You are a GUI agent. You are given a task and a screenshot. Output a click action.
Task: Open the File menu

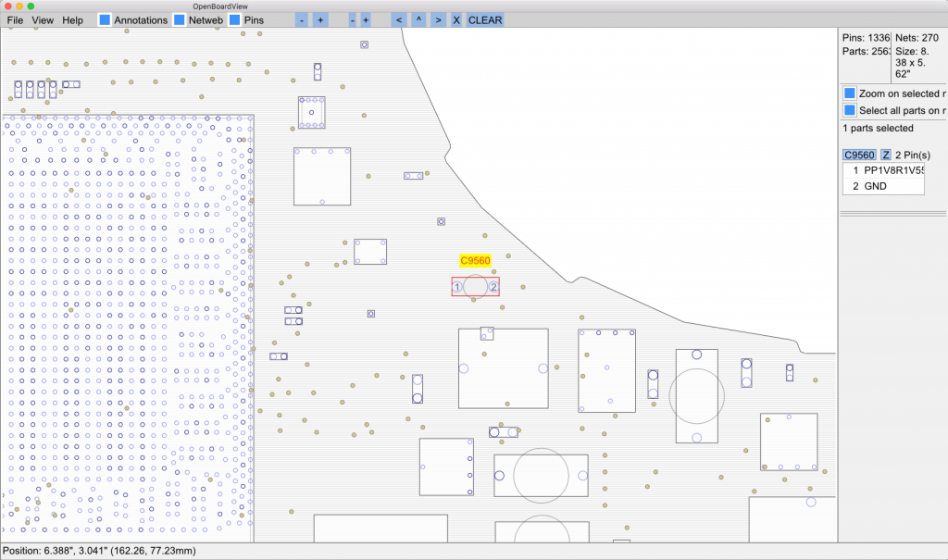point(15,19)
